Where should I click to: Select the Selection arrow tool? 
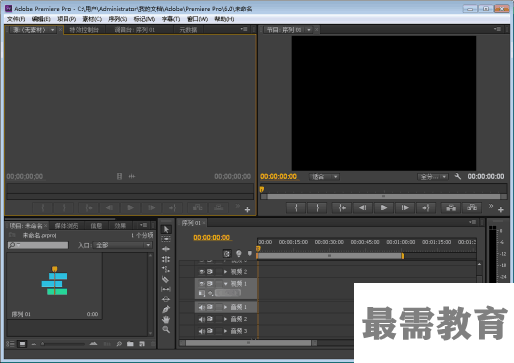click(166, 229)
